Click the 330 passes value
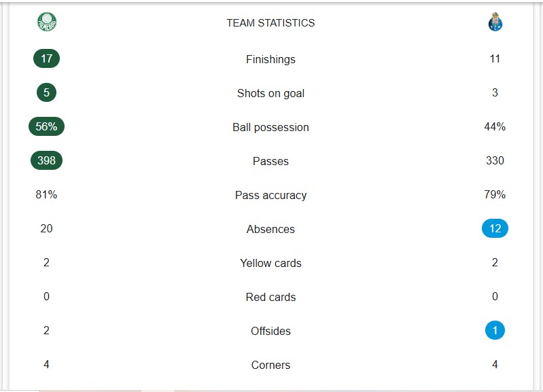The width and height of the screenshot is (543, 392). [x=495, y=161]
